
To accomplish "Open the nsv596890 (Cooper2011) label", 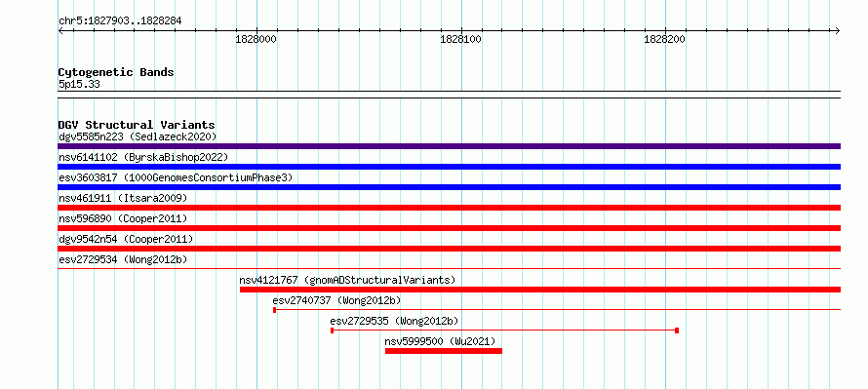I will [x=123, y=218].
